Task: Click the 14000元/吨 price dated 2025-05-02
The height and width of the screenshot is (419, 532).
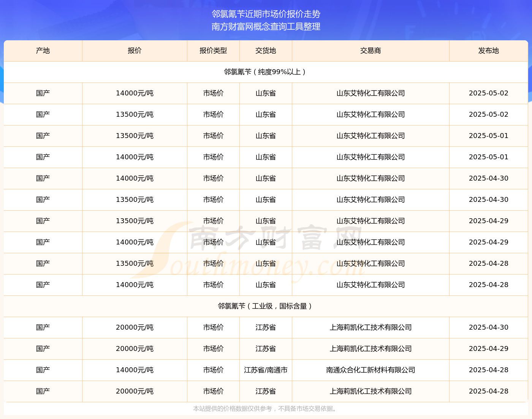Action: coord(135,93)
